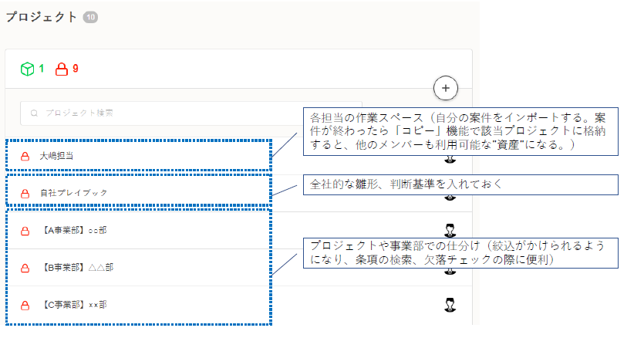Click the lock icon beside 大嶋担当
This screenshot has width=644, height=338.
25,156
